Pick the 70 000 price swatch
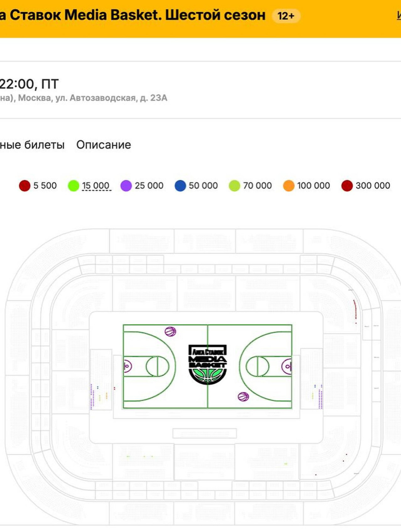This screenshot has height=532, width=401. [234, 186]
